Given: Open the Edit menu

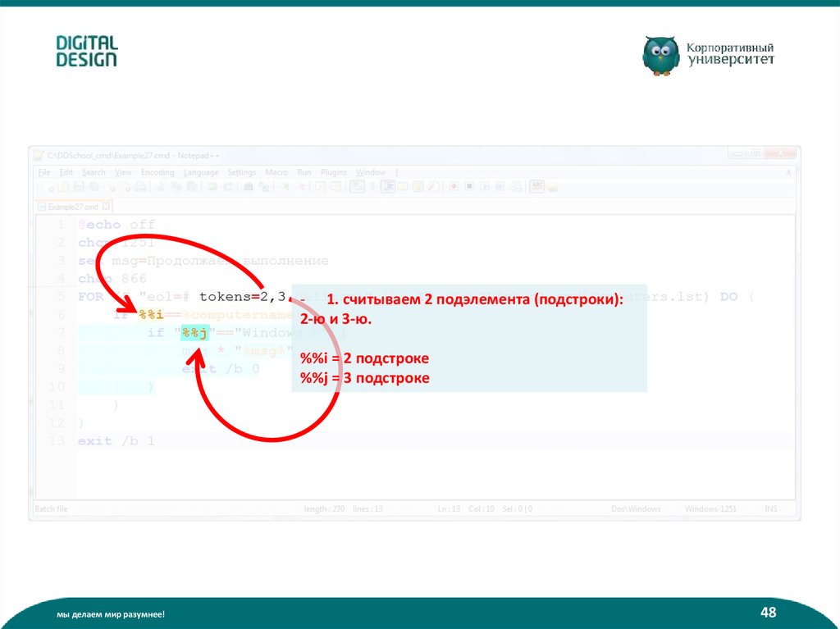Looking at the screenshot, I should 66,172.
